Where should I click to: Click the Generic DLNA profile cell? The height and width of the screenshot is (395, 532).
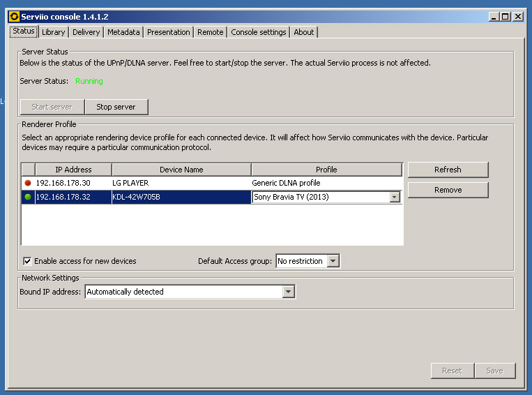[x=326, y=183]
